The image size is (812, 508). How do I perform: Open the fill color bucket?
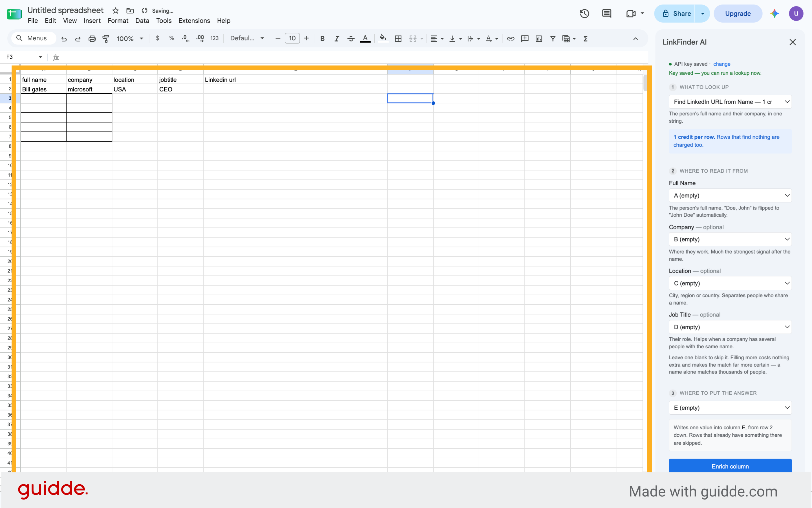pos(383,38)
